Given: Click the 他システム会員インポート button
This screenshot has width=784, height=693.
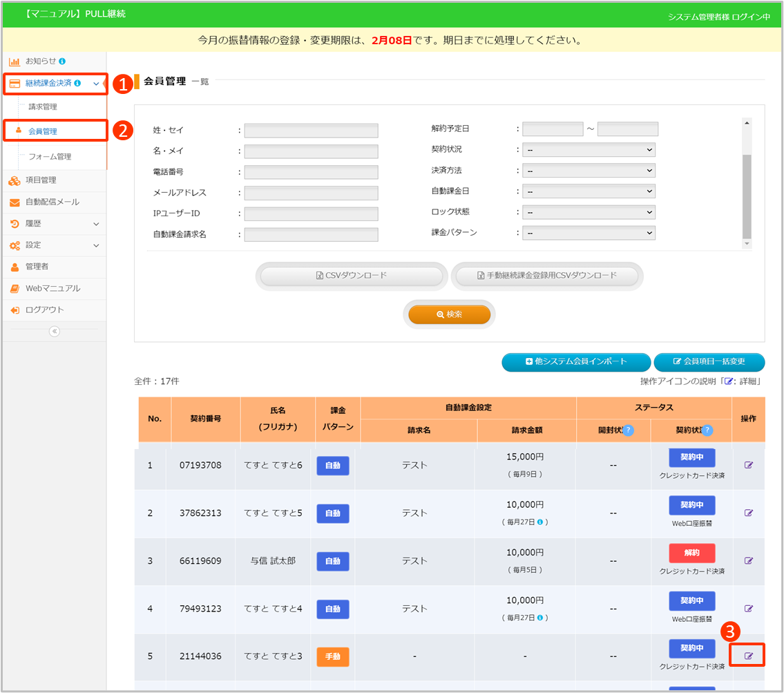Looking at the screenshot, I should [576, 362].
